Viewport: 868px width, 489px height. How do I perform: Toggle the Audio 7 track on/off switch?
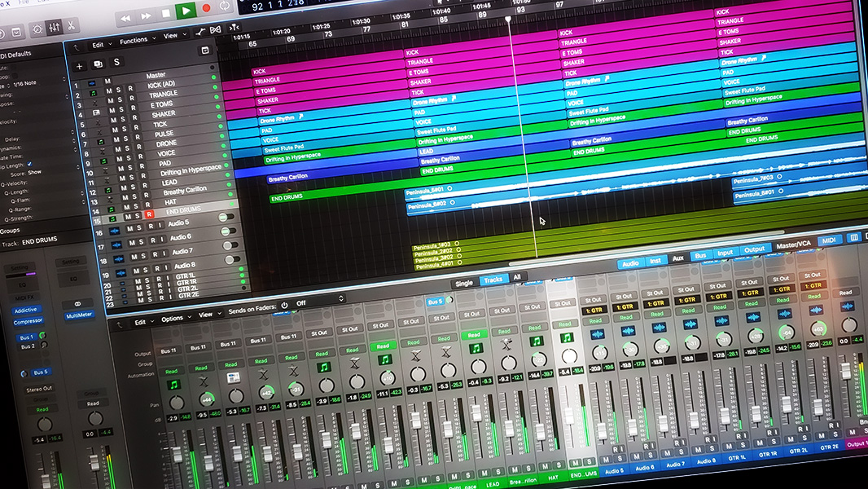pos(230,245)
